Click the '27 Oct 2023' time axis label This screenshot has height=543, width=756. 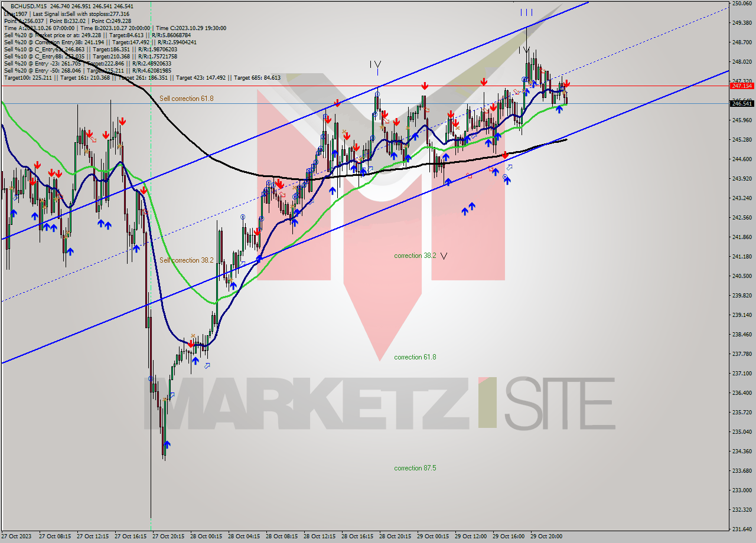click(x=17, y=537)
